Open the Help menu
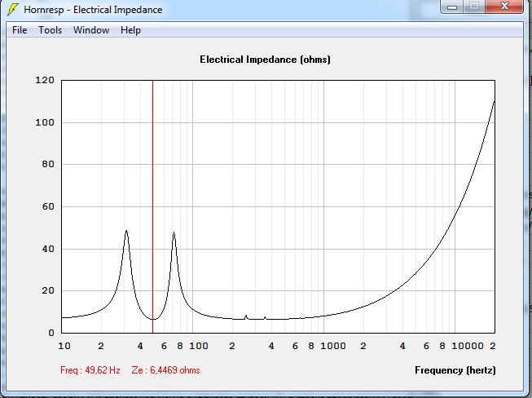This screenshot has width=532, height=398. click(x=130, y=30)
